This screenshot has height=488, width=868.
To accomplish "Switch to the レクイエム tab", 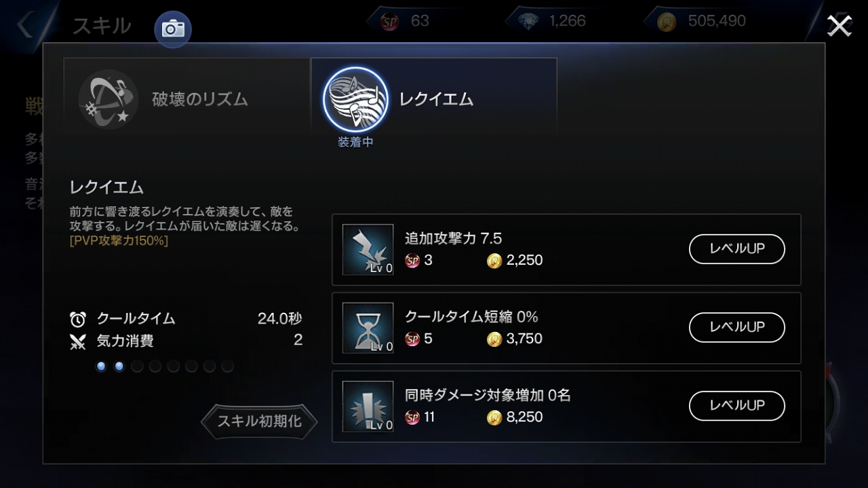I will tap(434, 99).
